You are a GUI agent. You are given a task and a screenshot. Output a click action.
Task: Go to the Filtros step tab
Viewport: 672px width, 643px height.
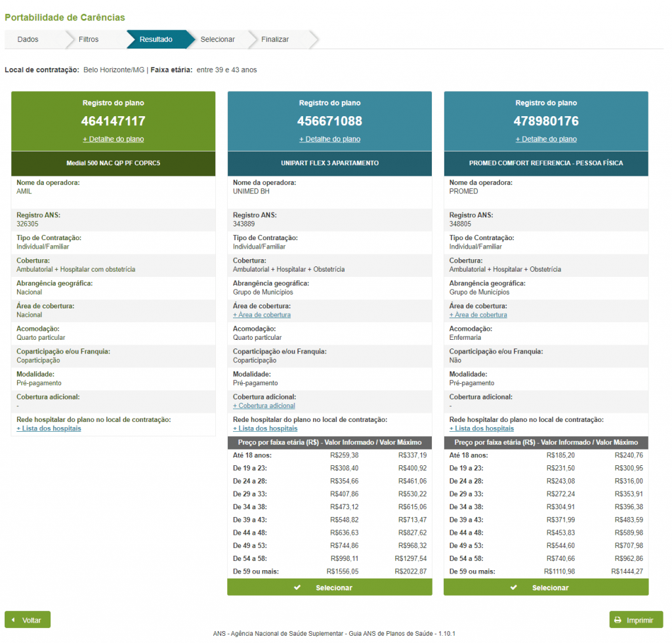(89, 39)
